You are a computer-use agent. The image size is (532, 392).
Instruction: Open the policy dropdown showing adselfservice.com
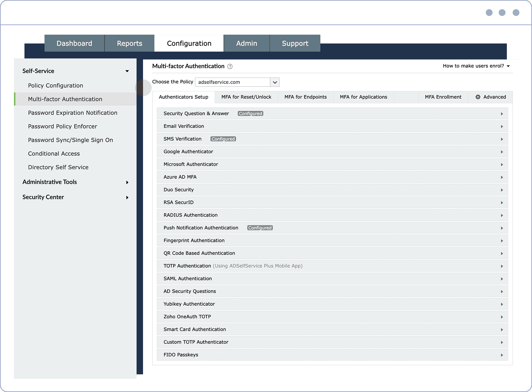(237, 82)
